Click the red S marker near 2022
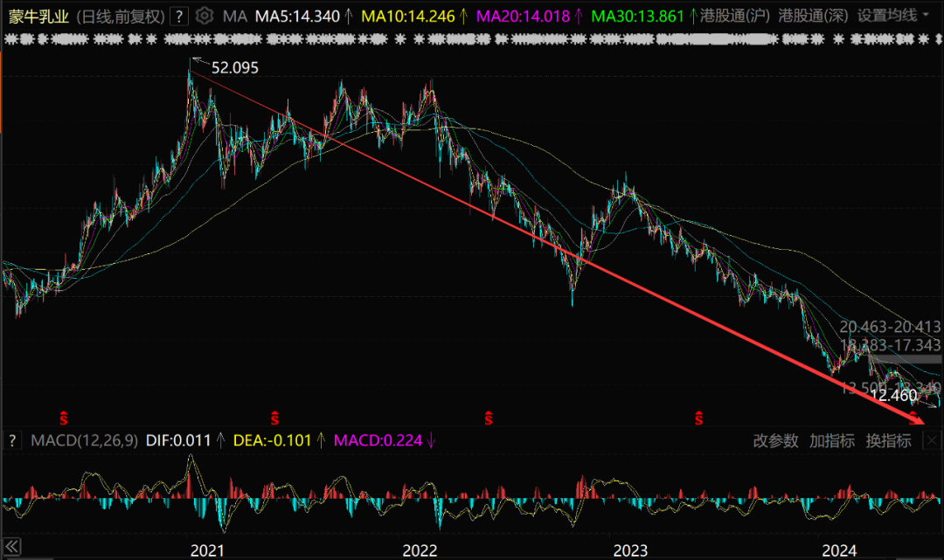This screenshot has width=944, height=560. point(489,418)
